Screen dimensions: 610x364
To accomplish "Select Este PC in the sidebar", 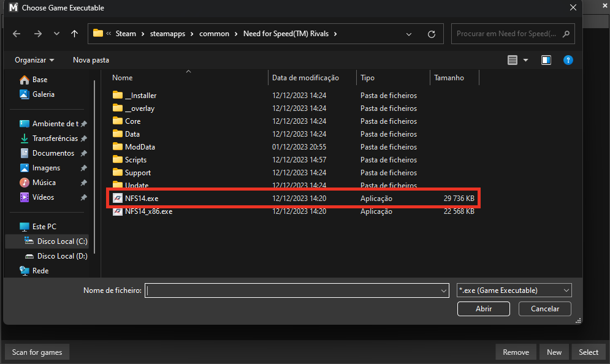I will pos(38,226).
